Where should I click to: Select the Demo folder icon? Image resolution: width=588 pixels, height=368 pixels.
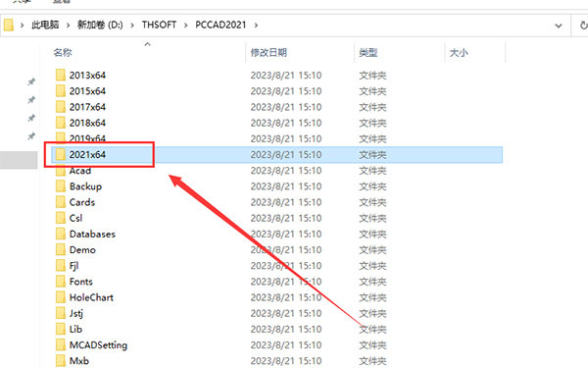click(61, 249)
